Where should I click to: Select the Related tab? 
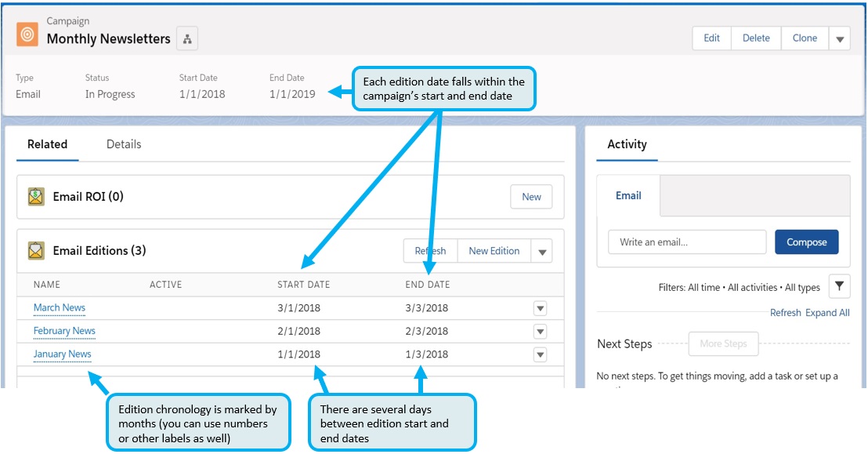point(48,144)
